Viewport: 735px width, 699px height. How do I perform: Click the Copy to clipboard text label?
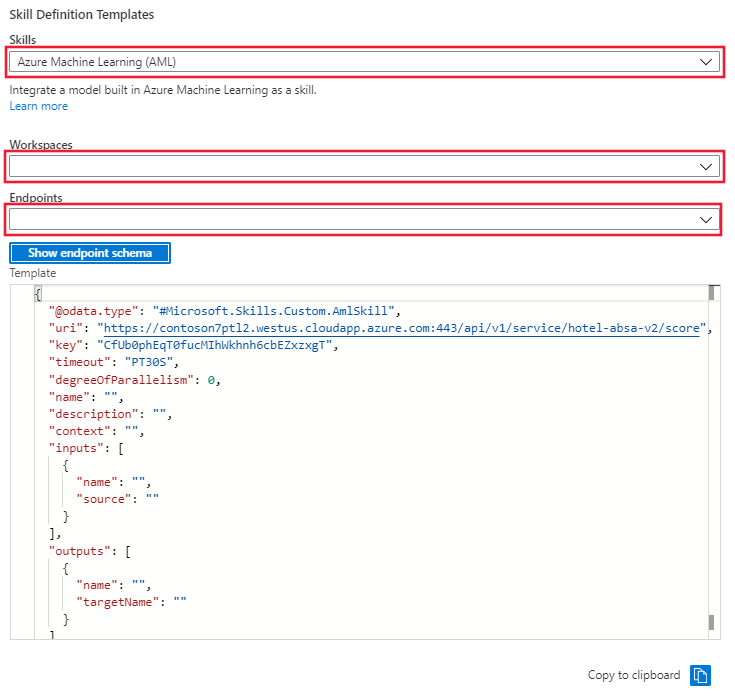click(633, 675)
